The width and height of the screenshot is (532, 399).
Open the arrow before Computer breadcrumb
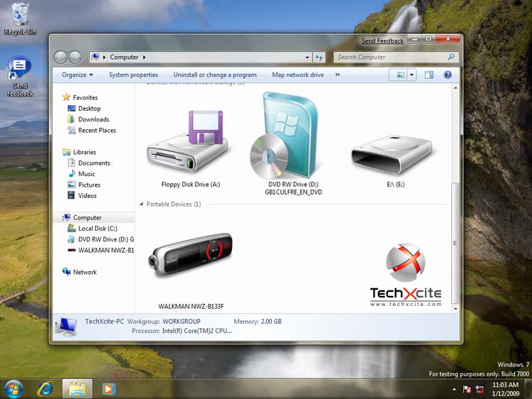[104, 57]
